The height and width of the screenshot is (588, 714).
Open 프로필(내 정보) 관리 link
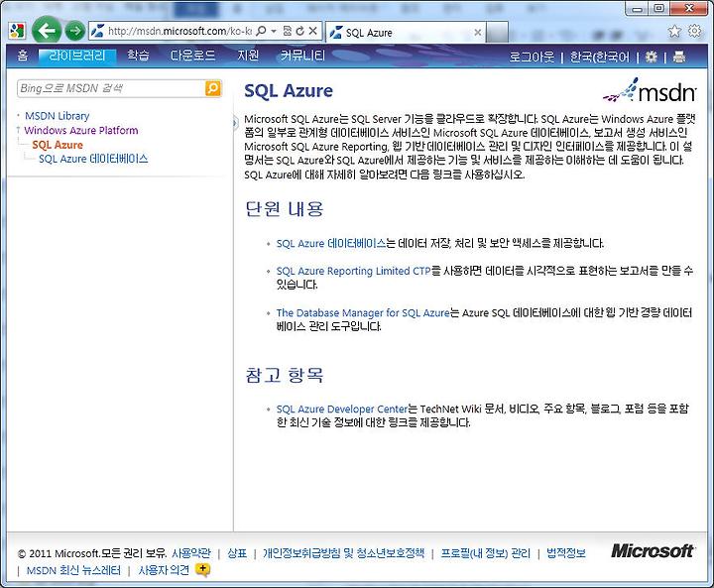pyautogui.click(x=485, y=553)
